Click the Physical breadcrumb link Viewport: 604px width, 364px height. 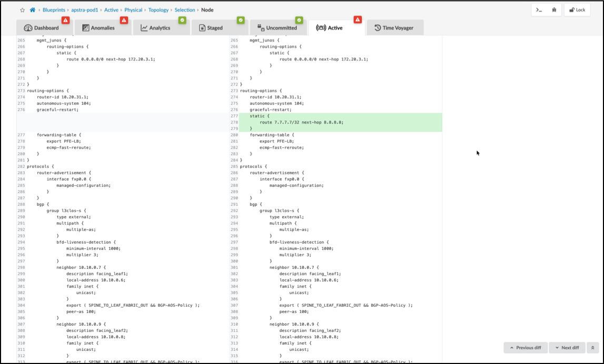click(x=133, y=10)
